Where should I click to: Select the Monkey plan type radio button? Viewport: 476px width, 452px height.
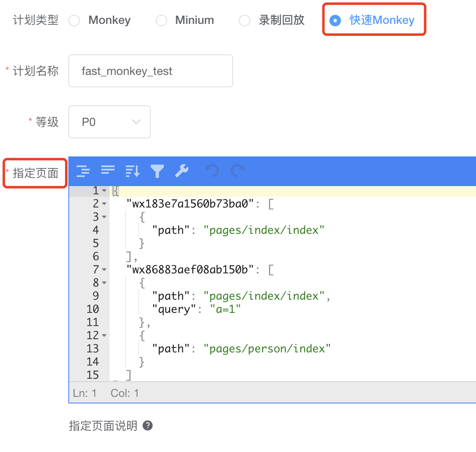coord(74,21)
